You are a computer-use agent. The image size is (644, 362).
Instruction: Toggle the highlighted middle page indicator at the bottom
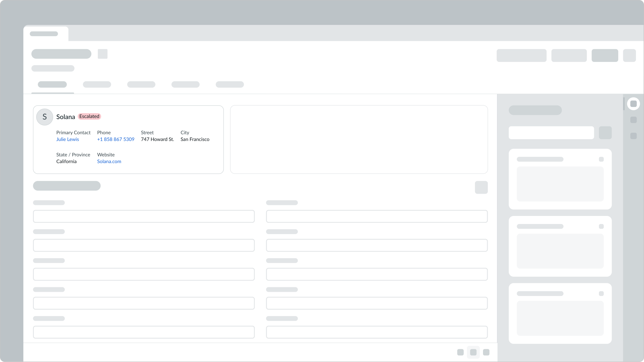coord(474,352)
